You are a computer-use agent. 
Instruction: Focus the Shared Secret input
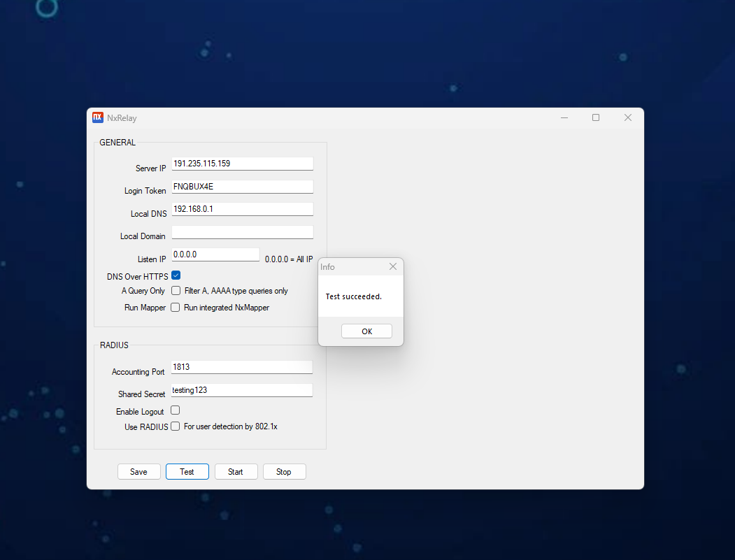click(242, 390)
